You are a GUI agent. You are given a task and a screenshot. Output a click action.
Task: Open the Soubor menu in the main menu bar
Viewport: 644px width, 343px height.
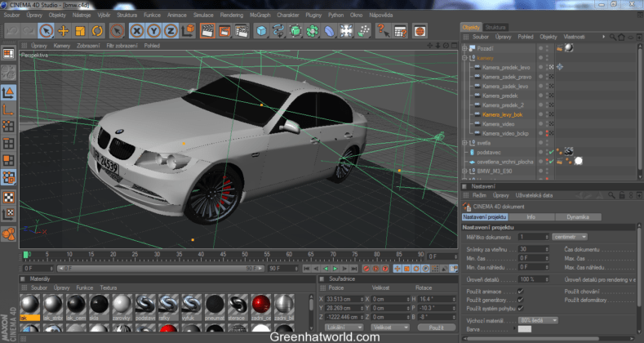[11, 15]
